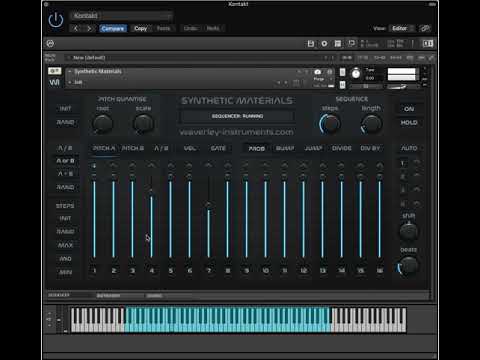
Task: Click the A or B button
Action: click(x=65, y=161)
